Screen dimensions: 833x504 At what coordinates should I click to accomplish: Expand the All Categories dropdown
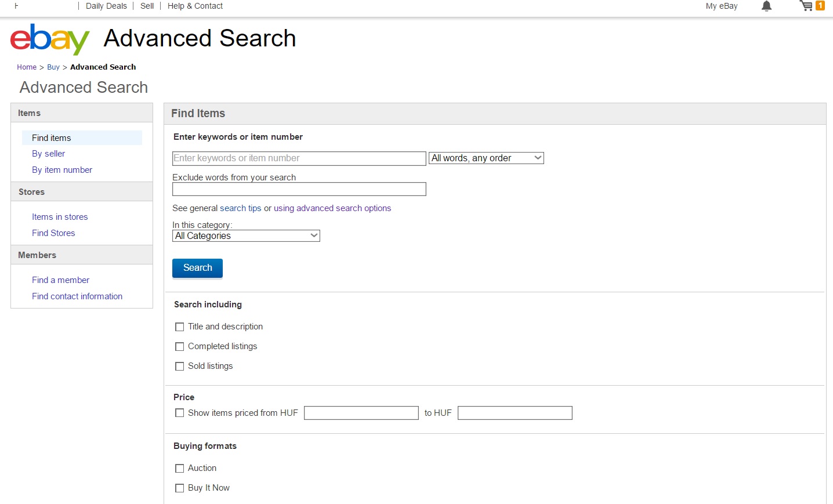246,235
